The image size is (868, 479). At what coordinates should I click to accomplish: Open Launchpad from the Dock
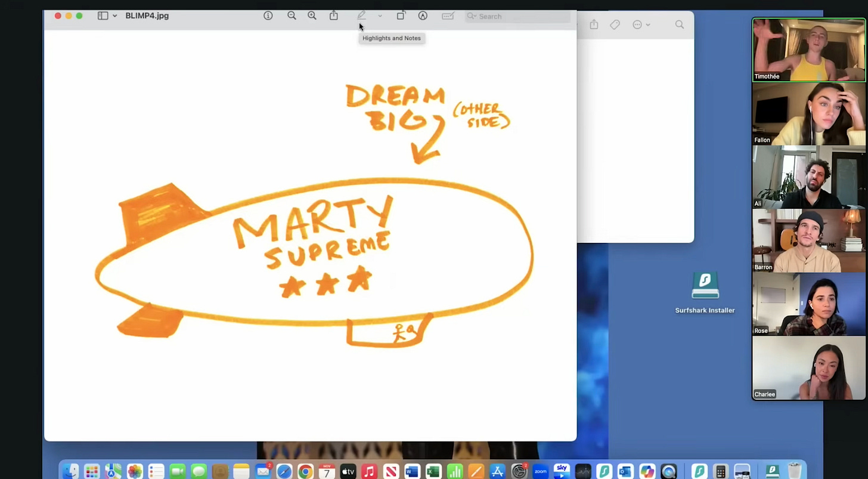92,471
